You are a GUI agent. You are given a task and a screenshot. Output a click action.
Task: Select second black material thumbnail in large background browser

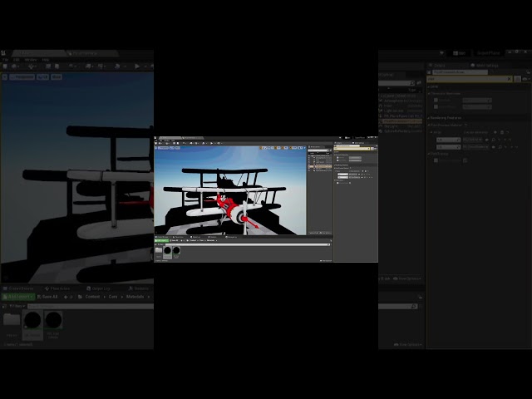[53, 320]
